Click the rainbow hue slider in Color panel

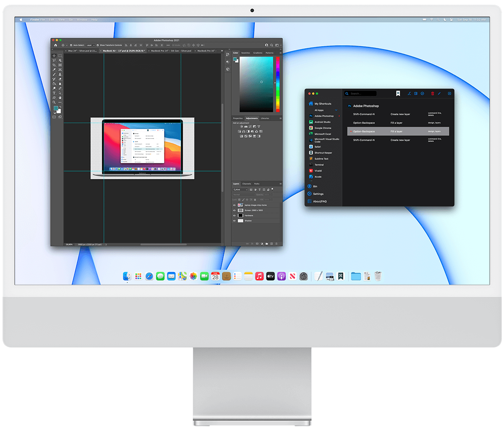[278, 84]
